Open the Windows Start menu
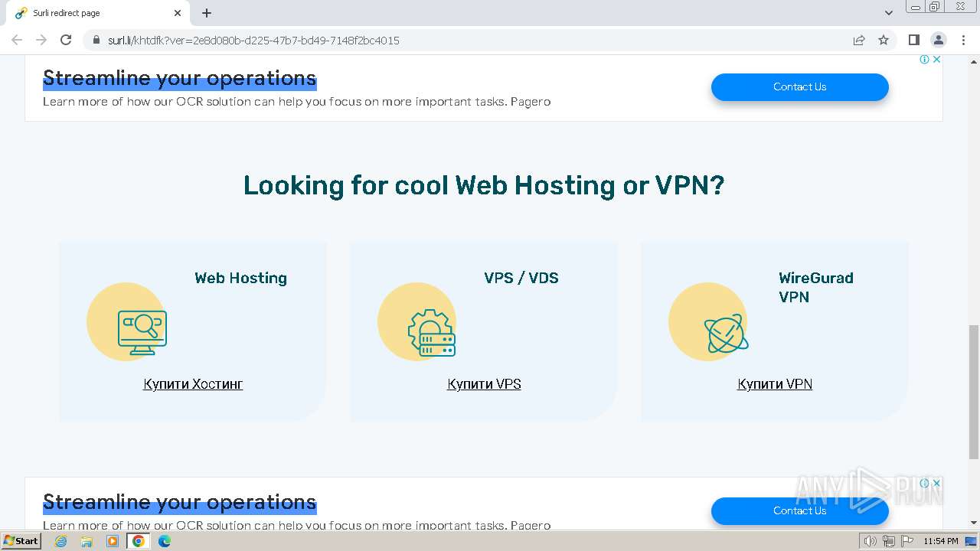Viewport: 980px width, 551px height. coord(21,541)
